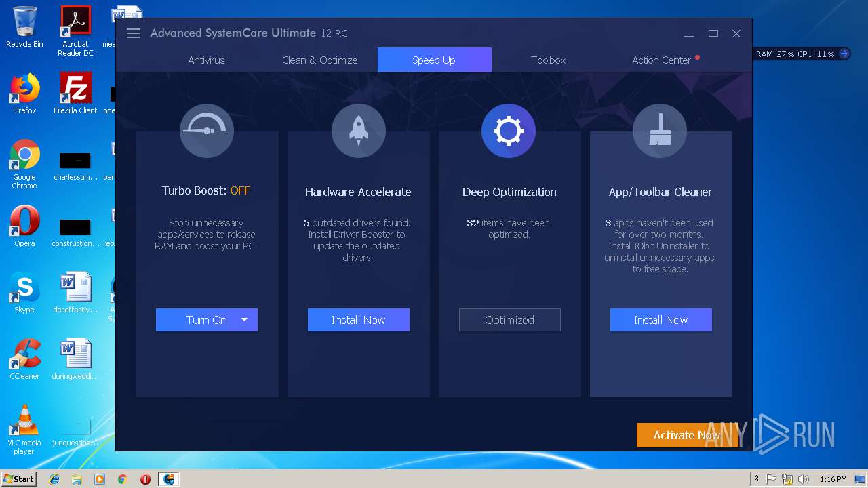Screen dimensions: 868x488
Task: Click the Activate Now button
Action: [x=686, y=435]
